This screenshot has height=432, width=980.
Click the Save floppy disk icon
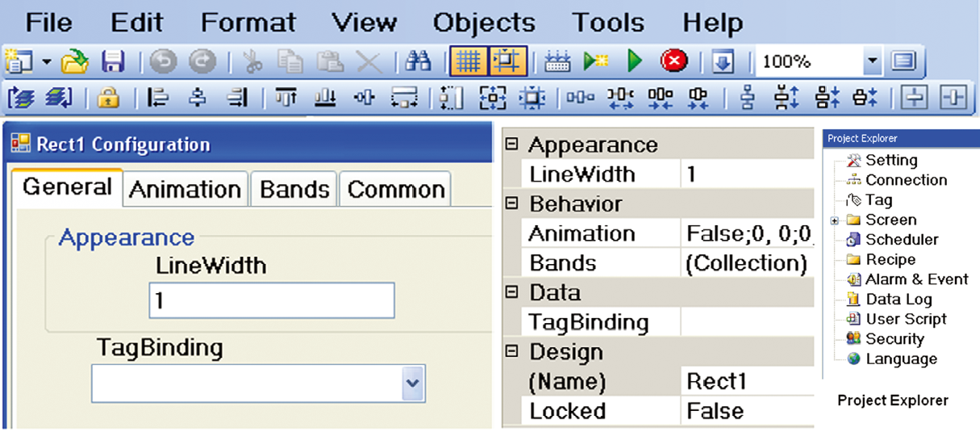click(x=112, y=61)
